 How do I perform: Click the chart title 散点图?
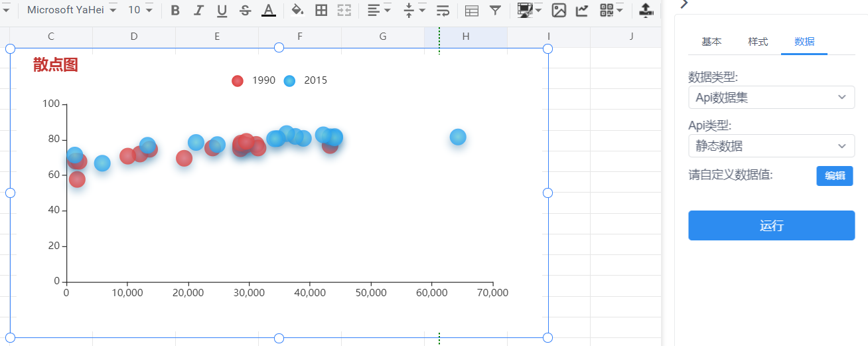(x=56, y=65)
